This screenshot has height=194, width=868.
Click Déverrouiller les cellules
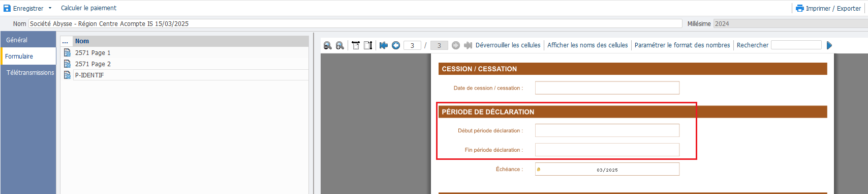tap(508, 45)
